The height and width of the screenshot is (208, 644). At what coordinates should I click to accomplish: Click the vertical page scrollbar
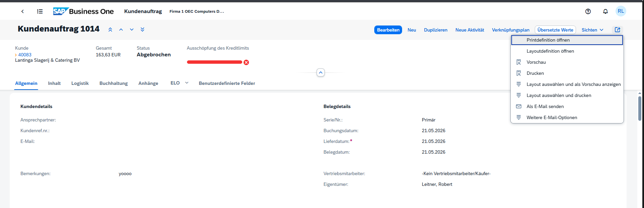pos(640,109)
